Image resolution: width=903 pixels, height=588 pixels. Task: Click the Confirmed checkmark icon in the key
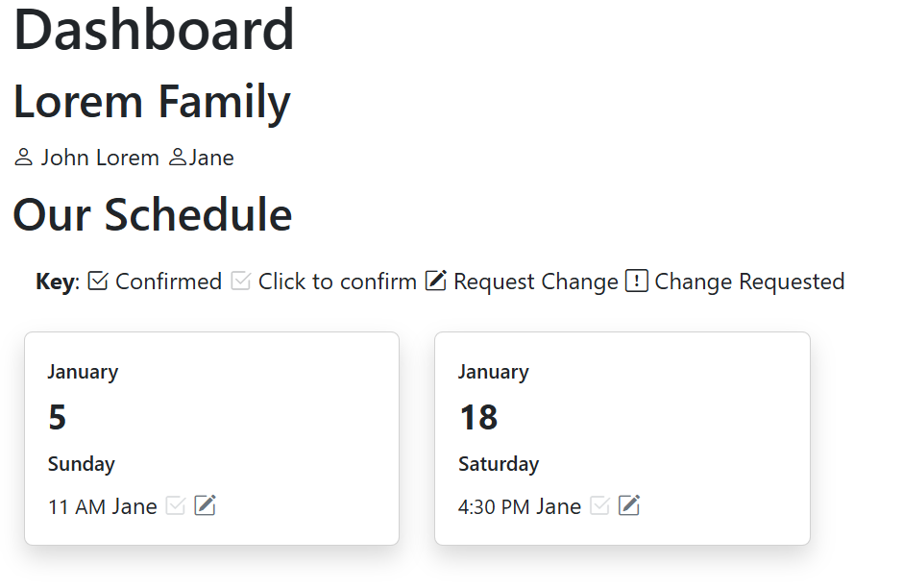pos(98,282)
